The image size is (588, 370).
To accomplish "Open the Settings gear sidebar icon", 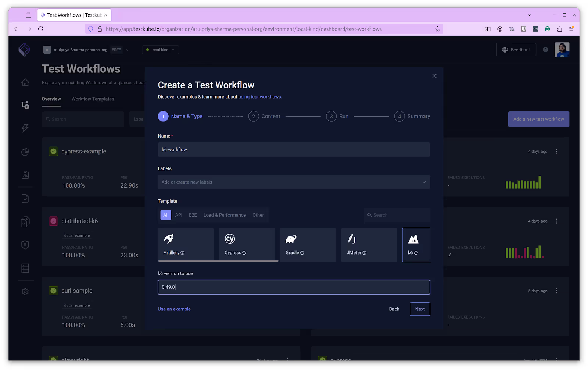I will (25, 292).
